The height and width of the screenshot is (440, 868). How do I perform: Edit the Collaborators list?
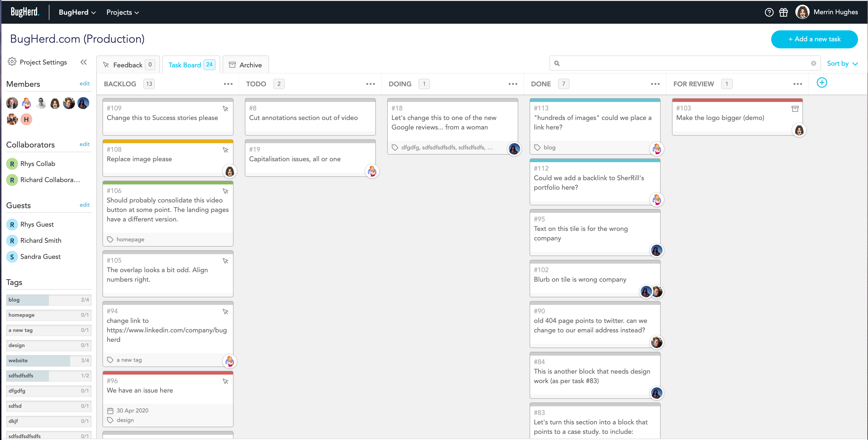click(x=84, y=144)
